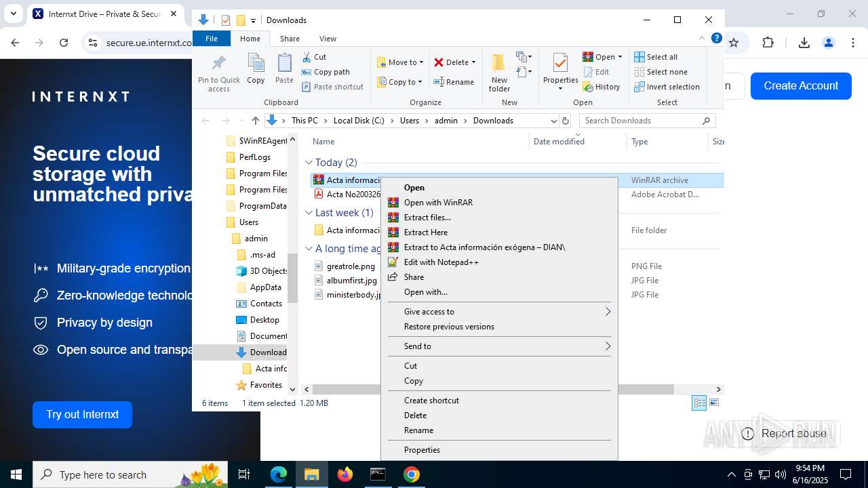Collapse the Today (2) group
The height and width of the screenshot is (488, 868).
pyautogui.click(x=309, y=163)
